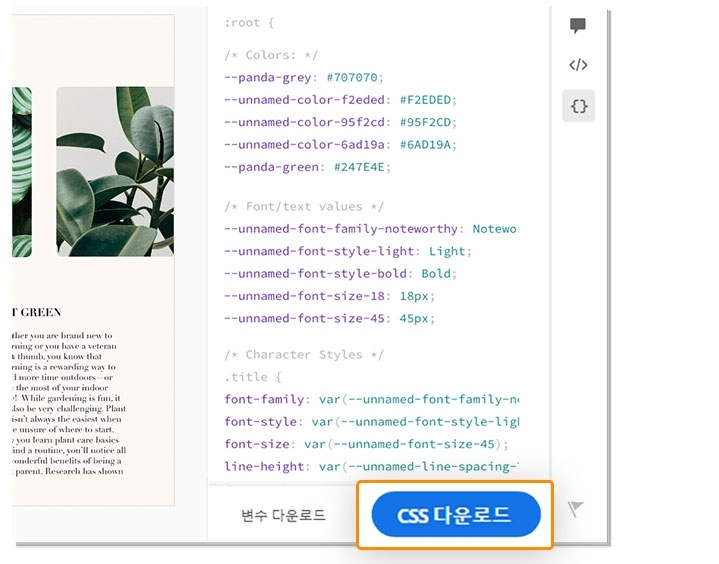The image size is (719, 564).
Task: Open the code specs angle-bracket icon
Action: tap(578, 65)
